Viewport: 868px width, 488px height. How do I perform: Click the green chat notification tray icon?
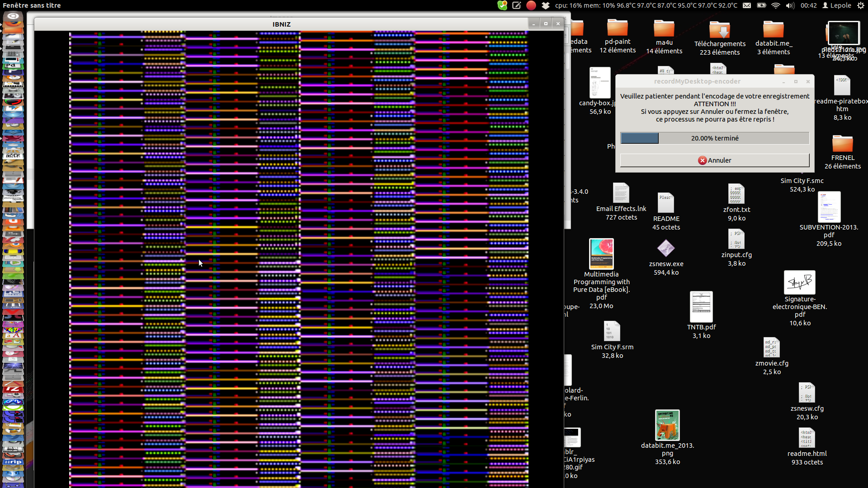click(x=502, y=5)
